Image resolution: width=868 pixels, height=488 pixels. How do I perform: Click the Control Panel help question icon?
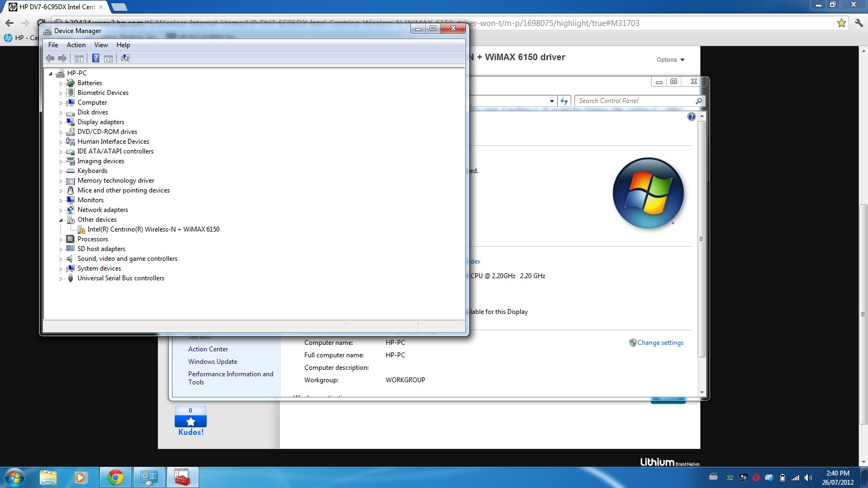coord(691,117)
